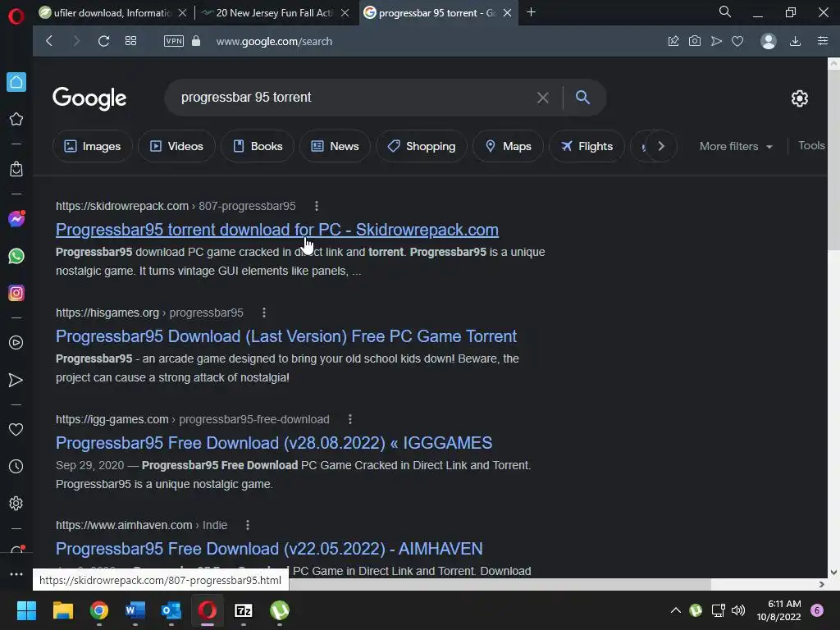Submit the Google search
The width and height of the screenshot is (840, 630).
[583, 97]
